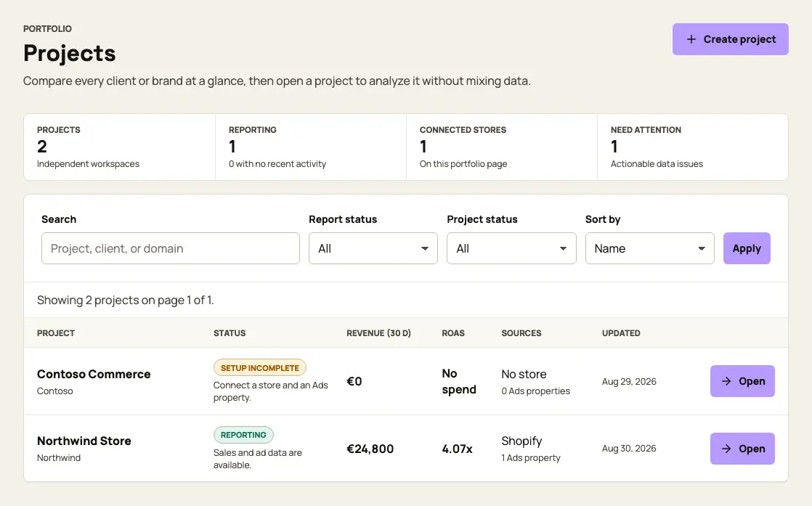Click the 0 Ads properties text
Image resolution: width=812 pixels, height=506 pixels.
click(535, 391)
